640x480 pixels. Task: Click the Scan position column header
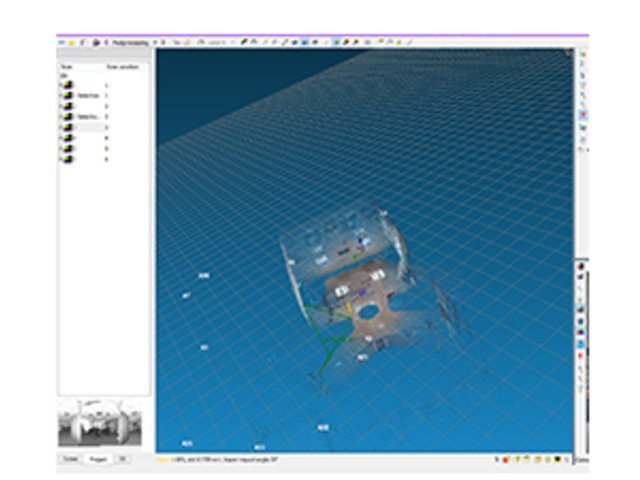coord(123,67)
